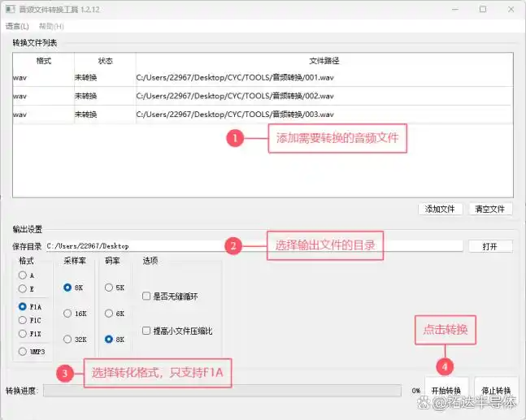Enable the 提高小文件压缩比 checkbox
The height and width of the screenshot is (420, 526).
(x=146, y=331)
